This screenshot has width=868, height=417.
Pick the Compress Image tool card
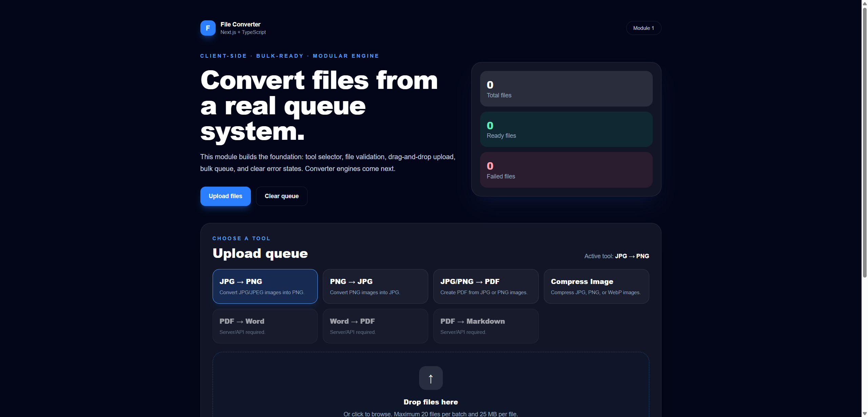596,286
